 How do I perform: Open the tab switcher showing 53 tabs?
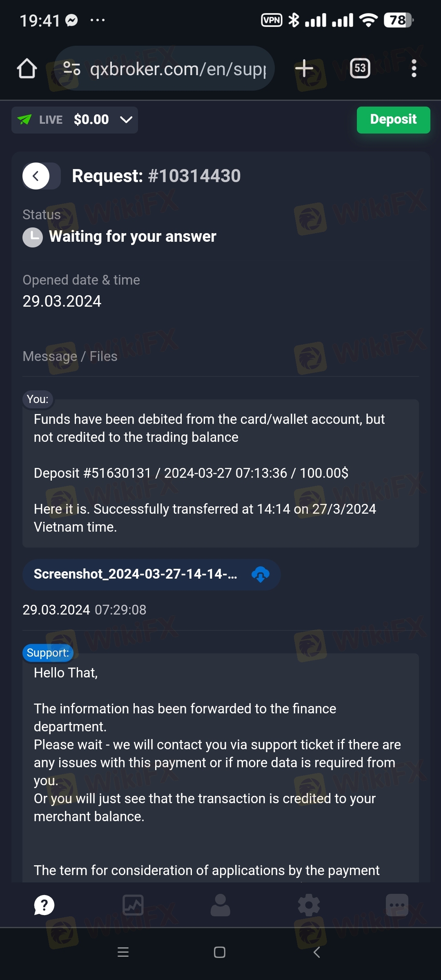(360, 68)
